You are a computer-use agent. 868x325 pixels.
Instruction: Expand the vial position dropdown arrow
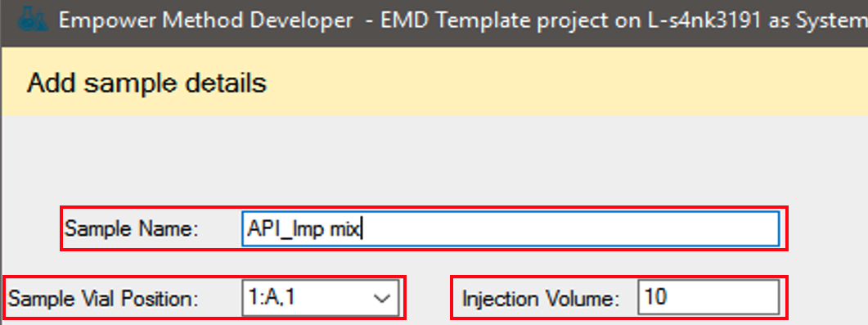(381, 299)
